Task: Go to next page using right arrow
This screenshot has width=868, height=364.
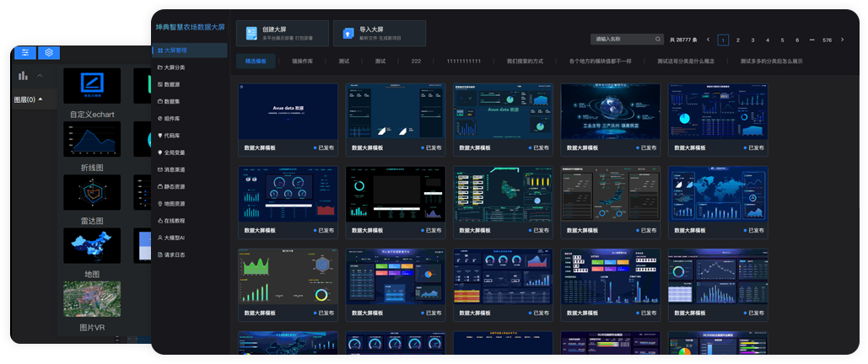Action: 842,40
